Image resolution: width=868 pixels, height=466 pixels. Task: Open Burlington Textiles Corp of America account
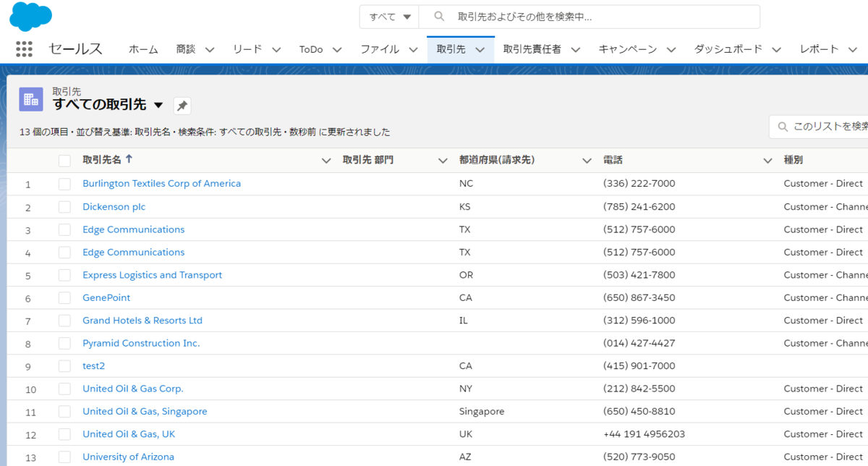(161, 184)
